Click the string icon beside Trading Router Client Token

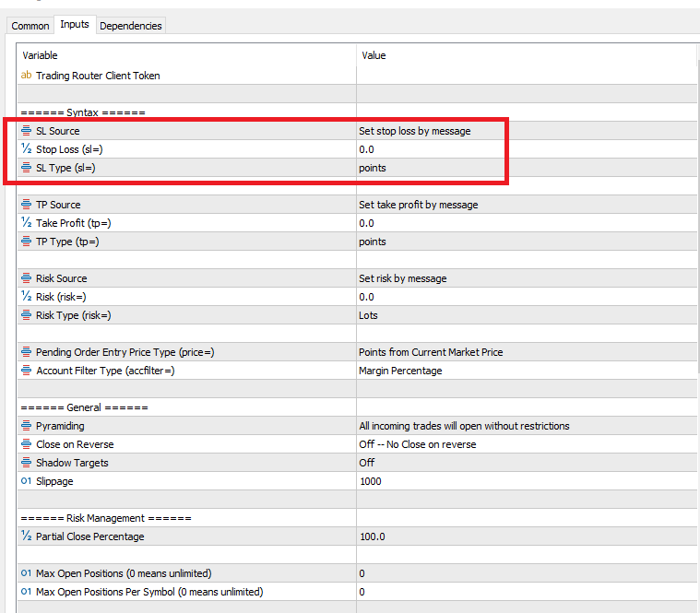27,76
